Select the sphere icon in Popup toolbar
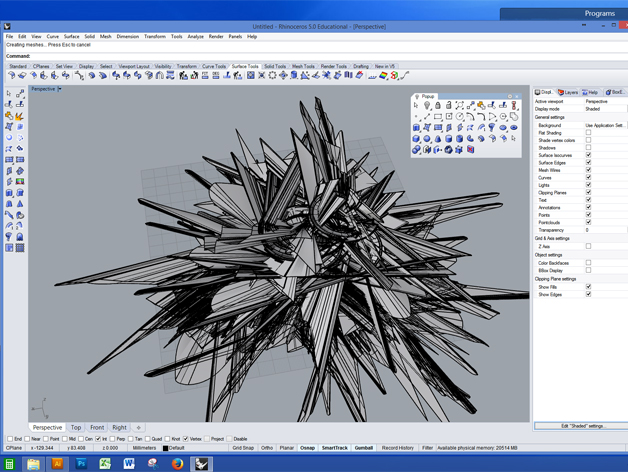 tap(427, 139)
